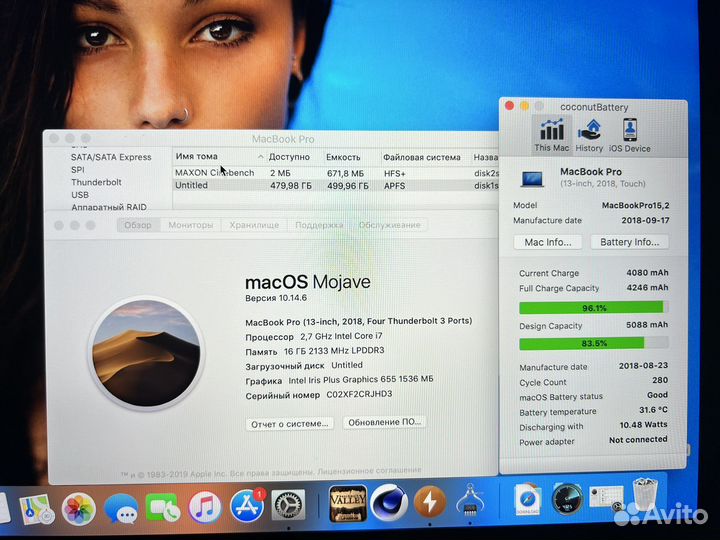The height and width of the screenshot is (540, 720).
Task: Open the Trash in the Dock
Action: coord(646,495)
